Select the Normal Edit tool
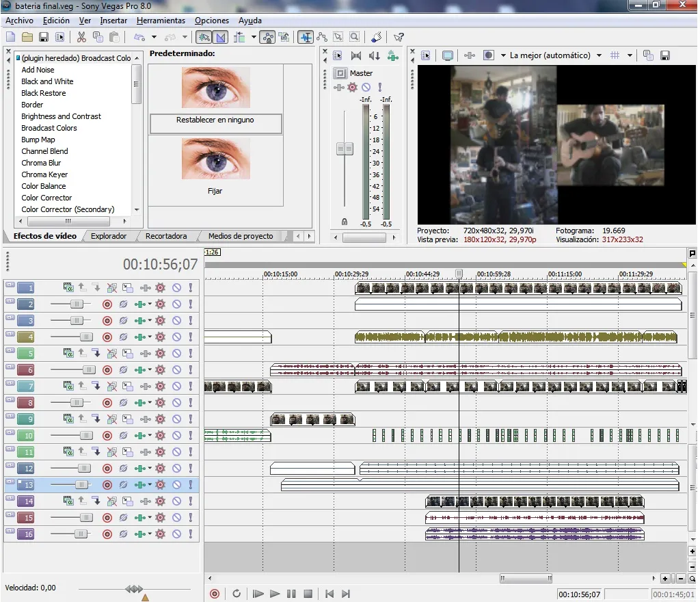The width and height of the screenshot is (700, 602). (x=306, y=37)
